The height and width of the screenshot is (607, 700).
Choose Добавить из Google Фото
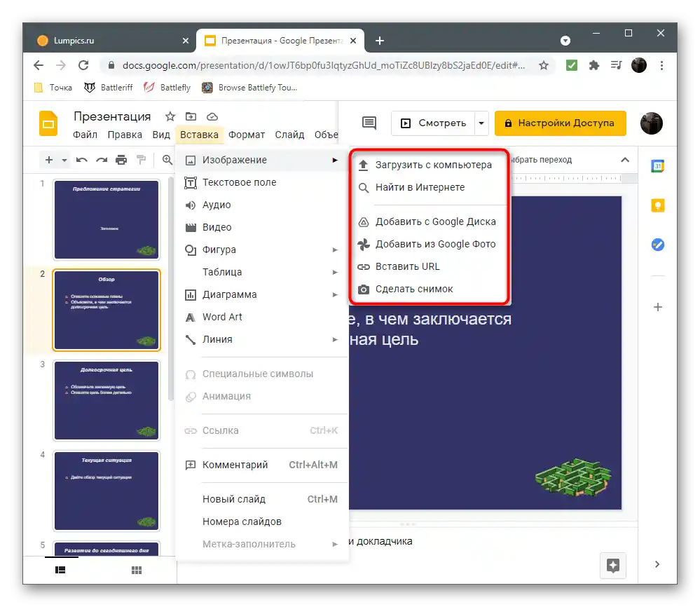point(430,244)
